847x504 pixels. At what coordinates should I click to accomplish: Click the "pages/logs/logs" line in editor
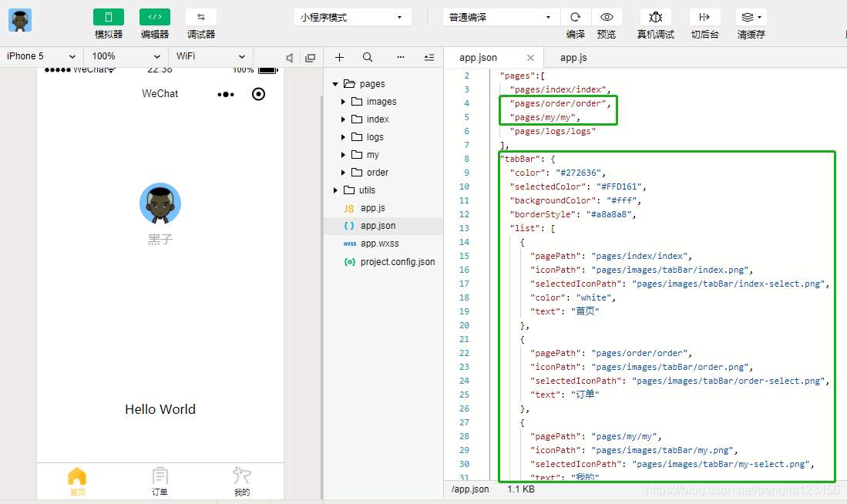(553, 131)
